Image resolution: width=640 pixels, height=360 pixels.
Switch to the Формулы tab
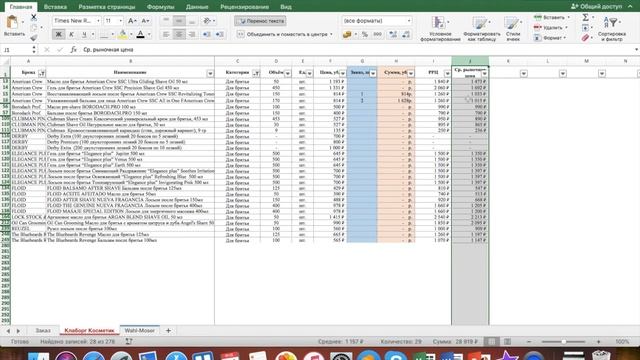[x=160, y=7]
